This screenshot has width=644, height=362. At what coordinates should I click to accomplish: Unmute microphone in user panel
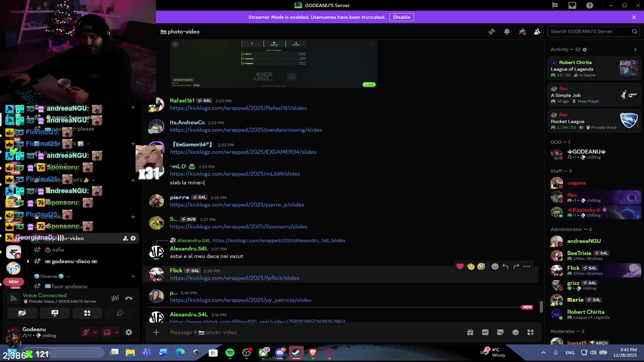point(86,332)
